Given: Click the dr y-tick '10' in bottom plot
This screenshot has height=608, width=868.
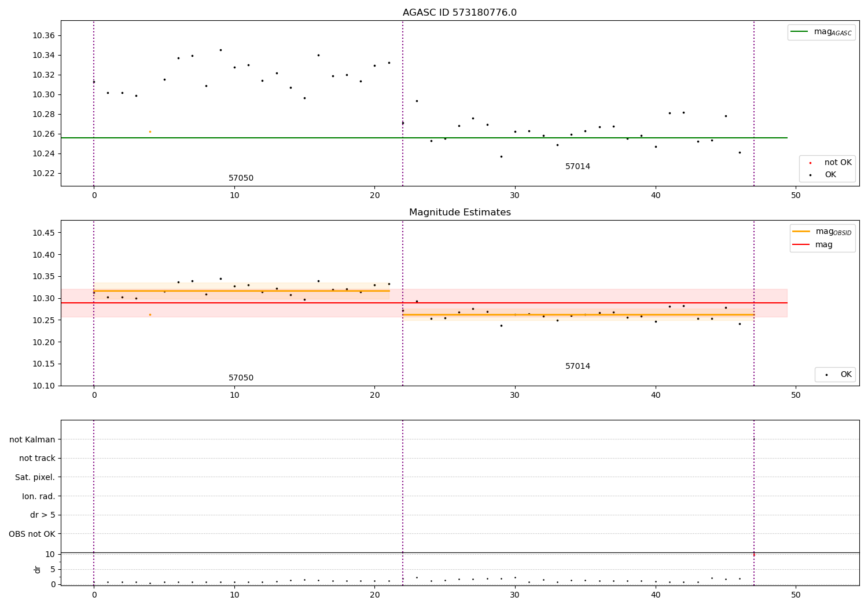Looking at the screenshot, I should (50, 555).
